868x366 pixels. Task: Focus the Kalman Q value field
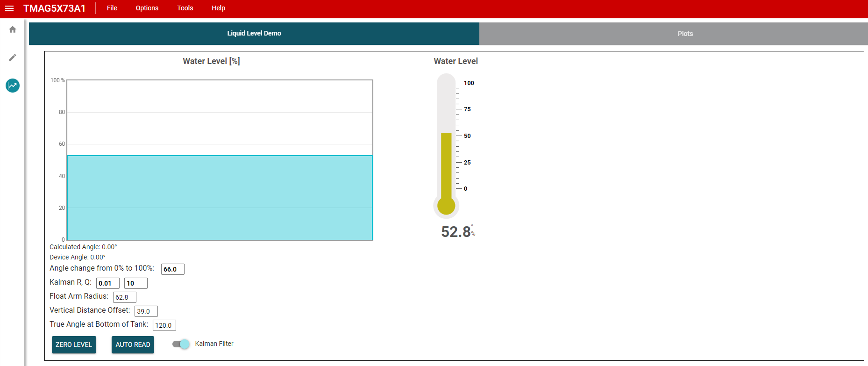tap(135, 283)
